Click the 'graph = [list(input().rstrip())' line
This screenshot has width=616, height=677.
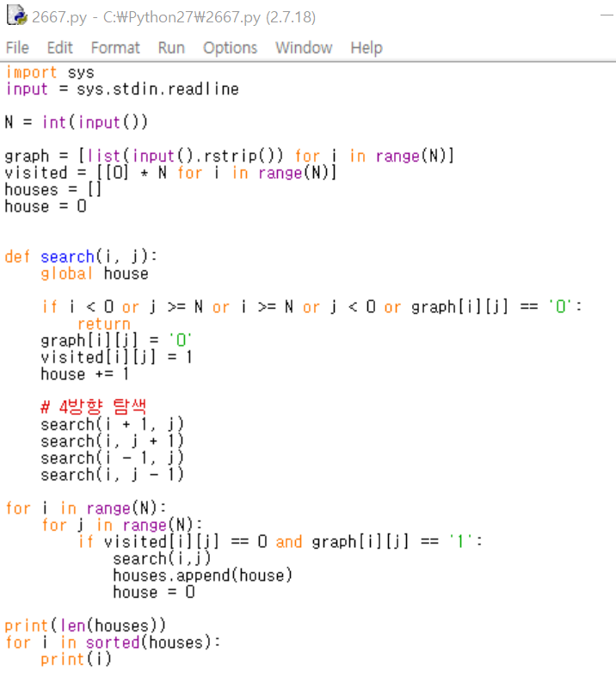click(230, 156)
